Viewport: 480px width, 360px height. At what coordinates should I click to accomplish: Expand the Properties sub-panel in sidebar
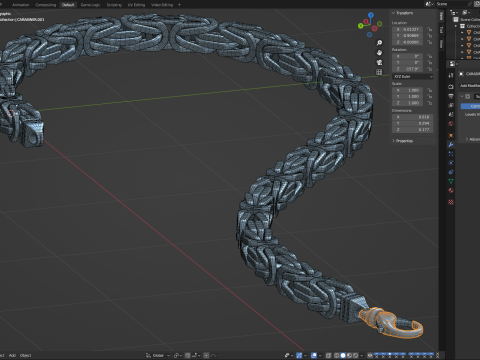pos(403,141)
